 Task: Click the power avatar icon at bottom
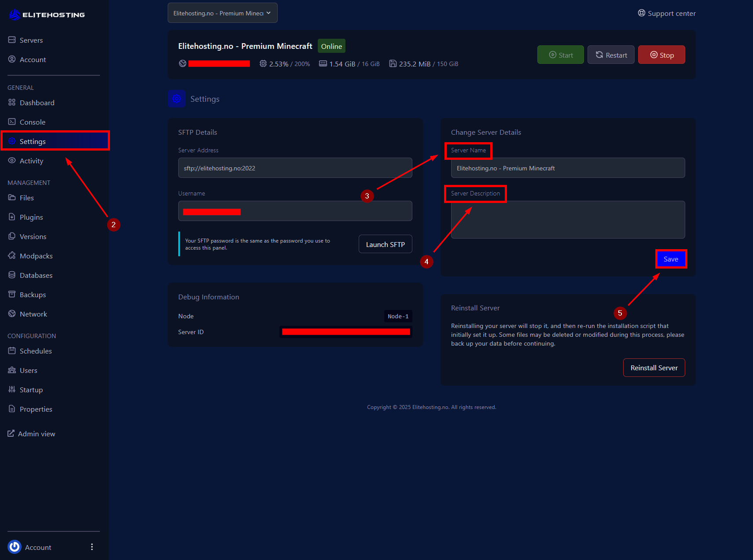pos(15,547)
